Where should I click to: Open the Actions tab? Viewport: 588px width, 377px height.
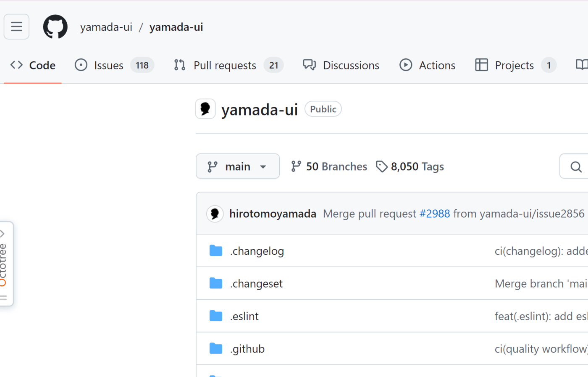pyautogui.click(x=427, y=65)
